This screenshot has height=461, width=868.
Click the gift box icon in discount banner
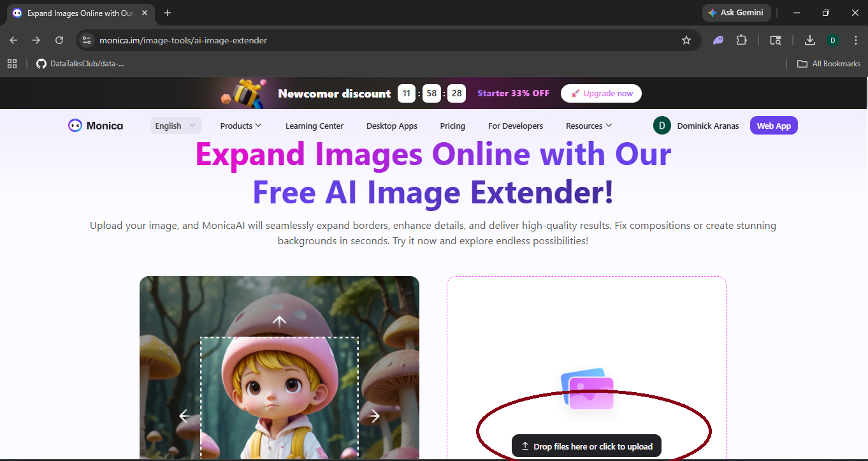243,94
